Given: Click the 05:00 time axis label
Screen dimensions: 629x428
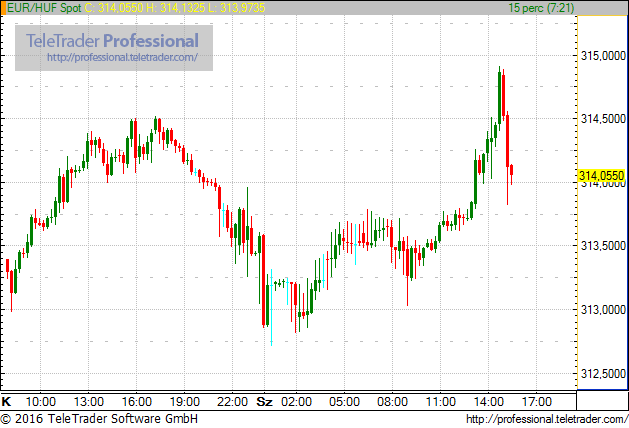Looking at the screenshot, I should tap(344, 402).
